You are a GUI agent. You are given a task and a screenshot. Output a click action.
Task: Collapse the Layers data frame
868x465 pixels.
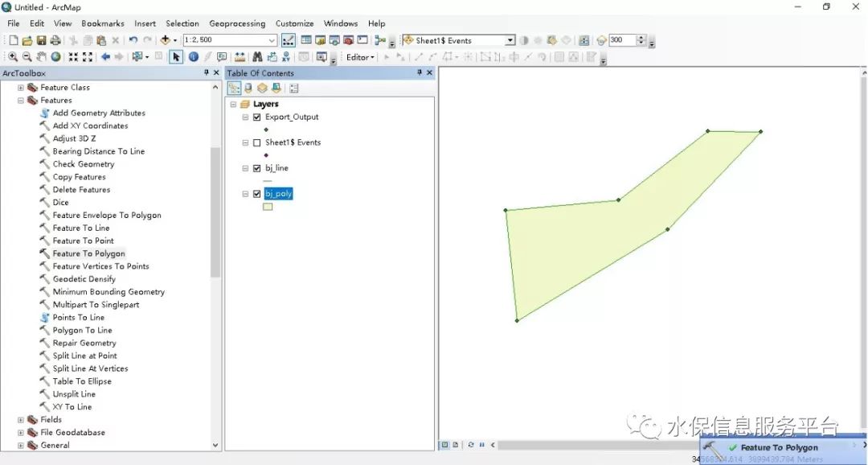pyautogui.click(x=233, y=105)
